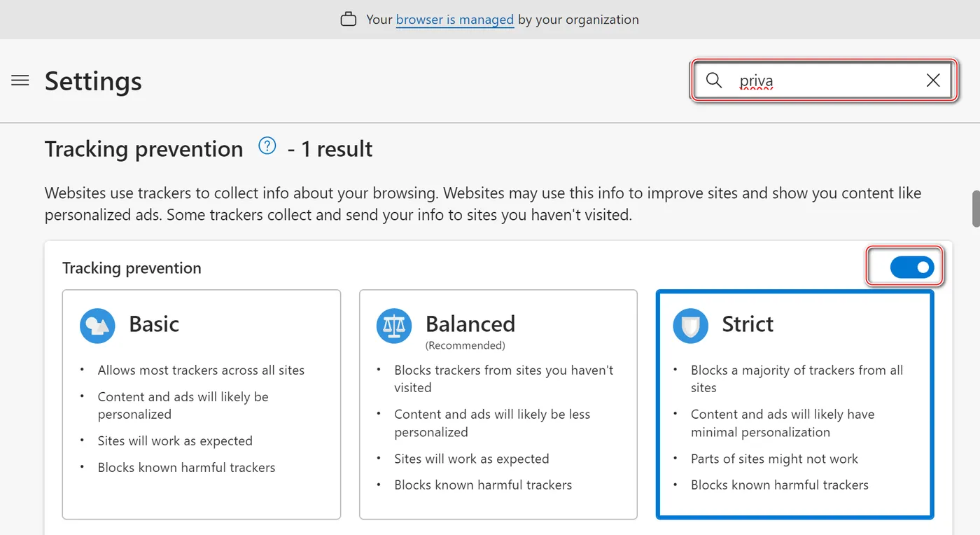The width and height of the screenshot is (980, 535).
Task: Click the Tracking prevention help icon
Action: pyautogui.click(x=267, y=146)
